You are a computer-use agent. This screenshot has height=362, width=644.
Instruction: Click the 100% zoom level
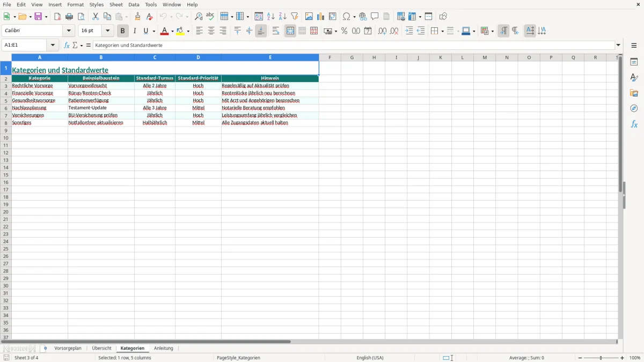tap(635, 358)
